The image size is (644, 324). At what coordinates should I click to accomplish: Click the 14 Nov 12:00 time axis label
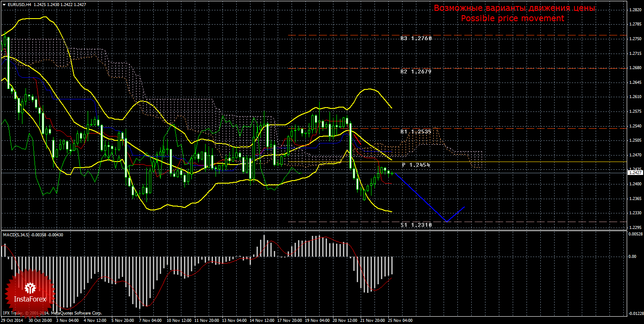(x=261, y=321)
